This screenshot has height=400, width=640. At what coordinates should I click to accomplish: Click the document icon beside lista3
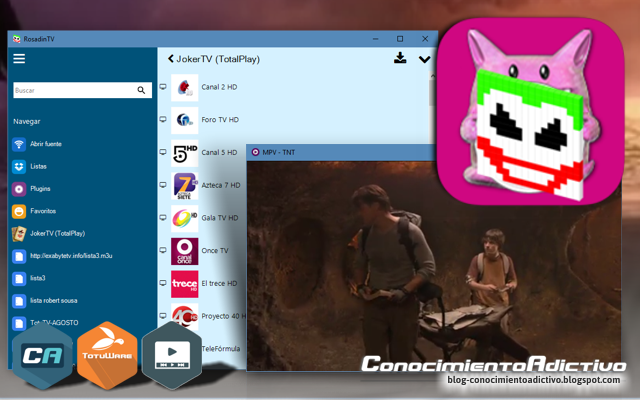coord(19,279)
